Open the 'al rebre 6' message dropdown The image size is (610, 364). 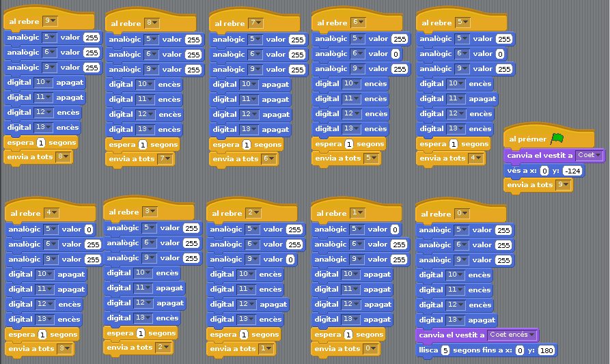point(359,22)
